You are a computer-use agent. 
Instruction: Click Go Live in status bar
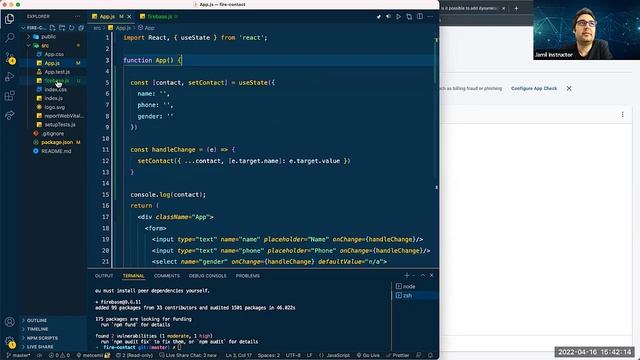(368, 355)
